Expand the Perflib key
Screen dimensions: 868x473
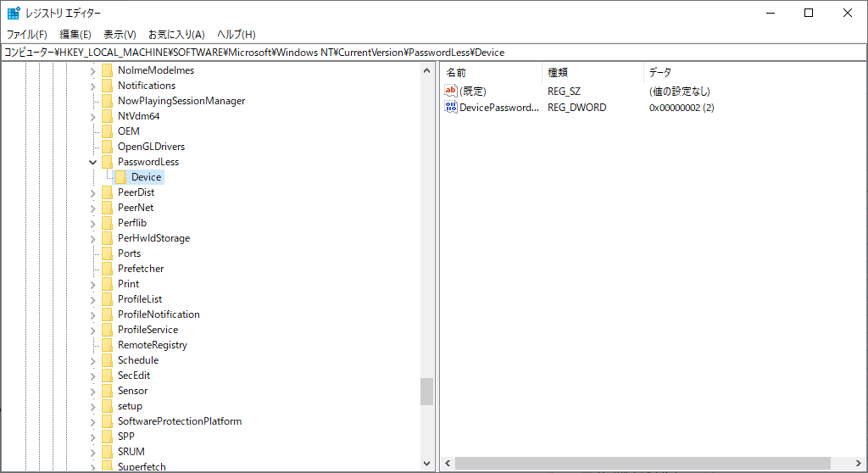93,223
